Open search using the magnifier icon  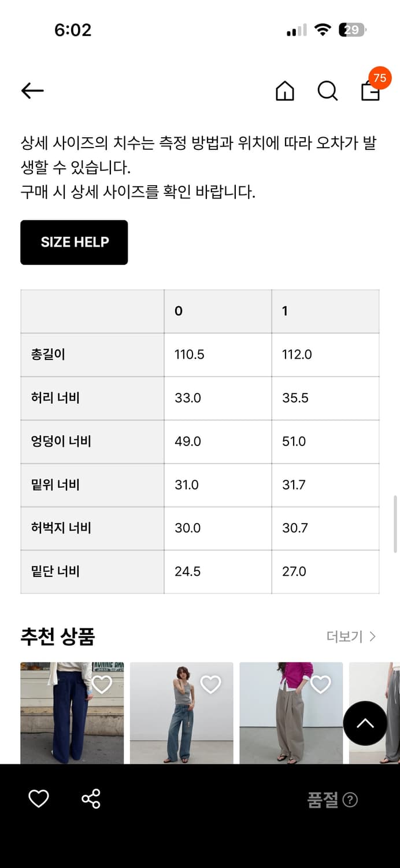click(x=328, y=91)
